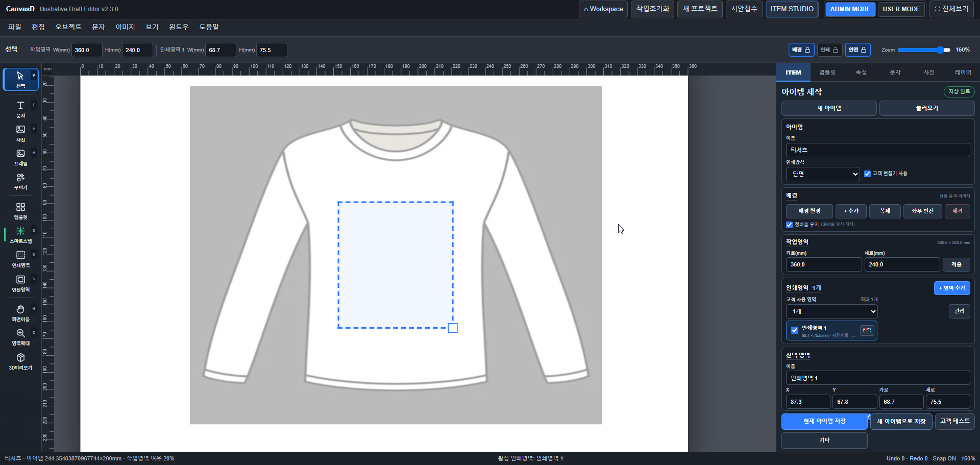Select the 문자 text tool

tap(20, 109)
